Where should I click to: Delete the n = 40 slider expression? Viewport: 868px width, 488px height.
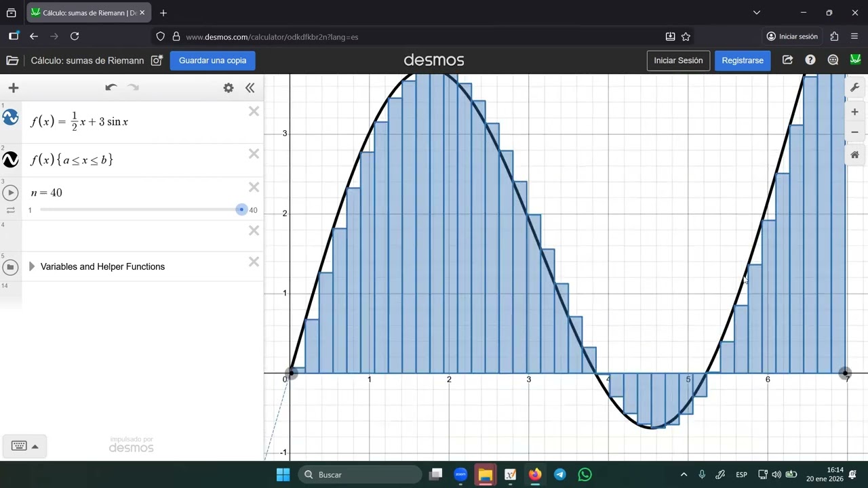[254, 187]
